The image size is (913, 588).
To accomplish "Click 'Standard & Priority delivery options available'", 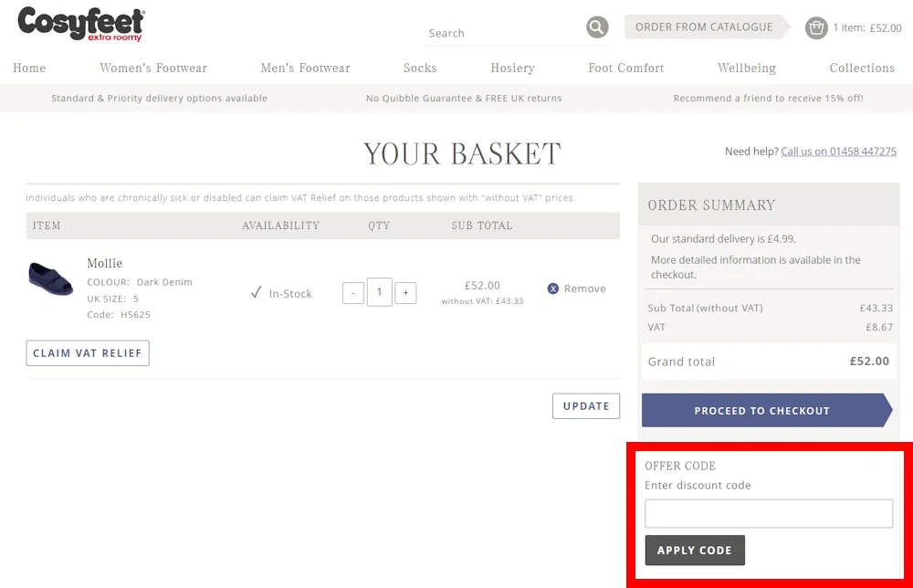I will 159,99.
